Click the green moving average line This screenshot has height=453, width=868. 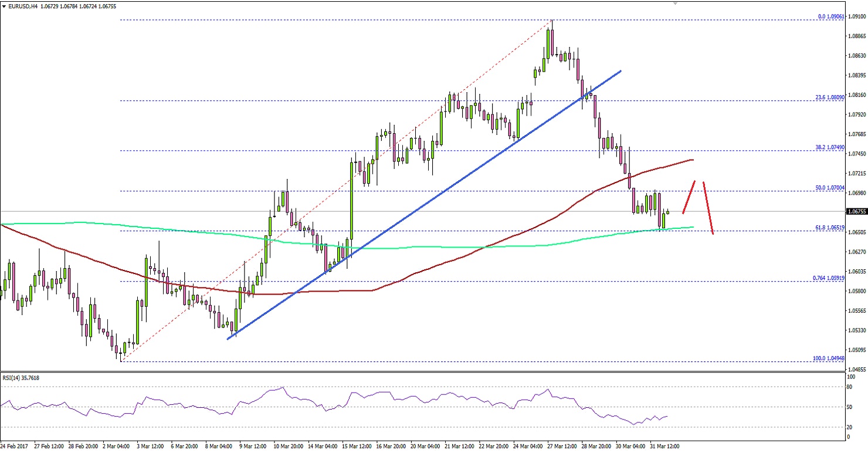(411, 247)
